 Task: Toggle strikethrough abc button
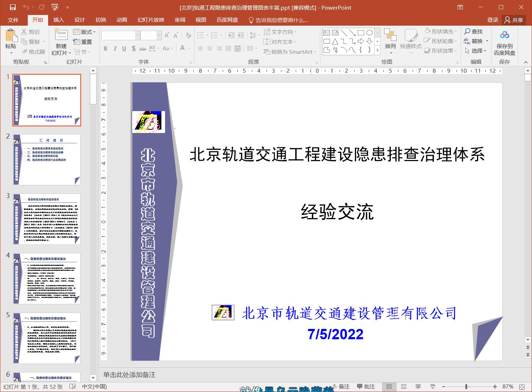(x=143, y=48)
